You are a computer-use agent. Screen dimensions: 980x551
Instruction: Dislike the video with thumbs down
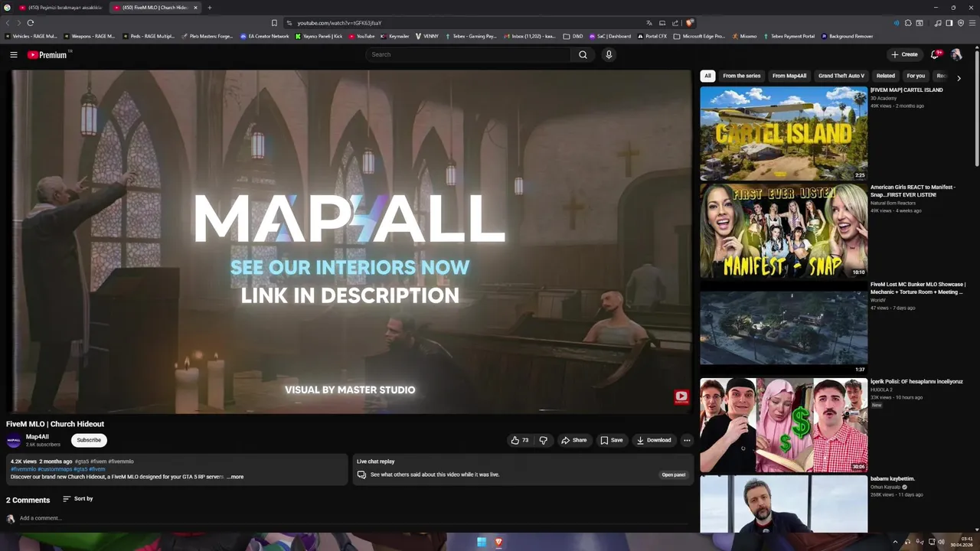[x=544, y=440]
